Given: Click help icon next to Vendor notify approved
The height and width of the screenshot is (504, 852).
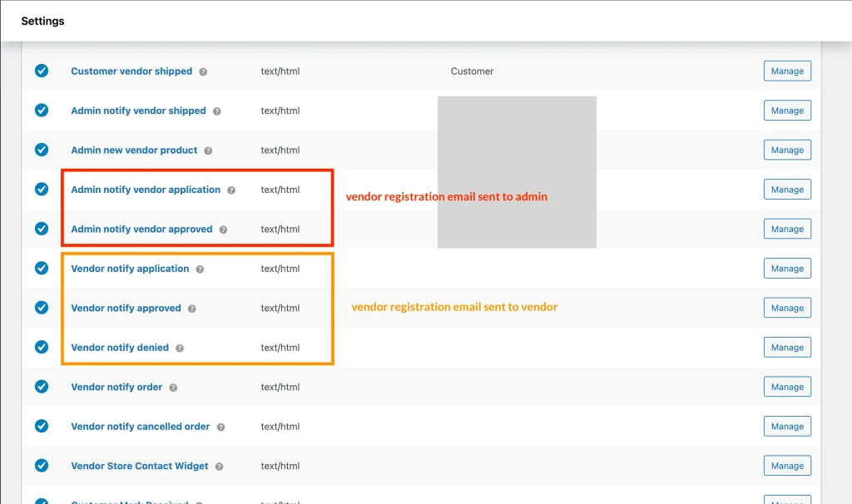Looking at the screenshot, I should point(191,309).
